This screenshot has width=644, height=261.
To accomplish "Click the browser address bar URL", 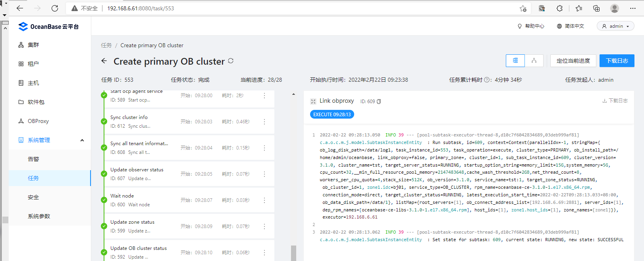I will (x=141, y=8).
